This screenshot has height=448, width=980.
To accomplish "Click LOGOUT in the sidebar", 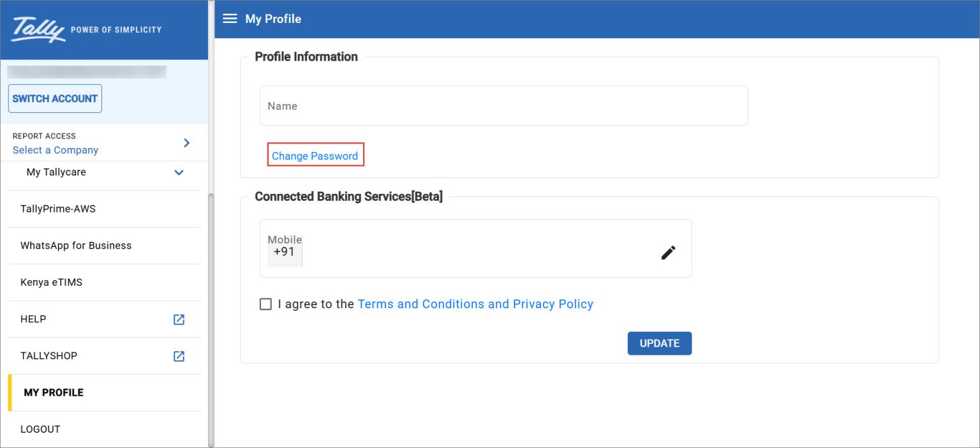I will [40, 429].
